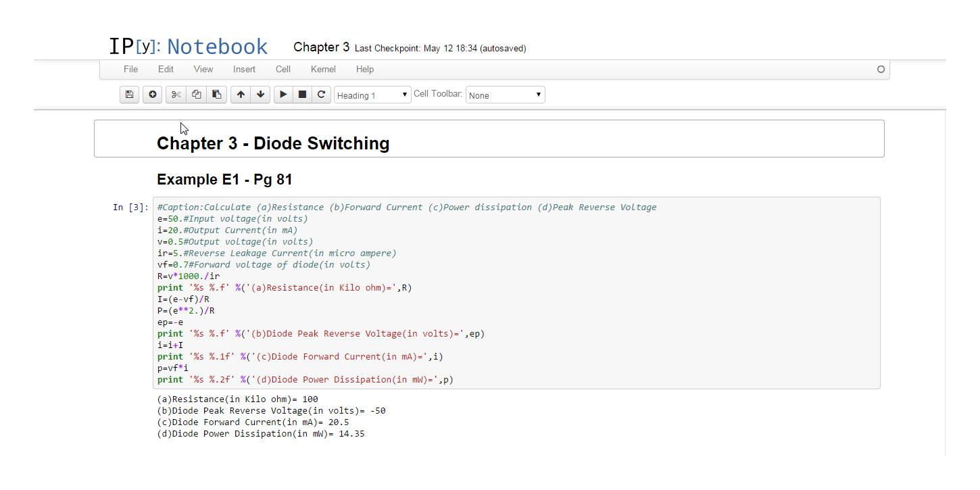
Task: Interrupt the kernel with the stop icon
Action: point(302,95)
